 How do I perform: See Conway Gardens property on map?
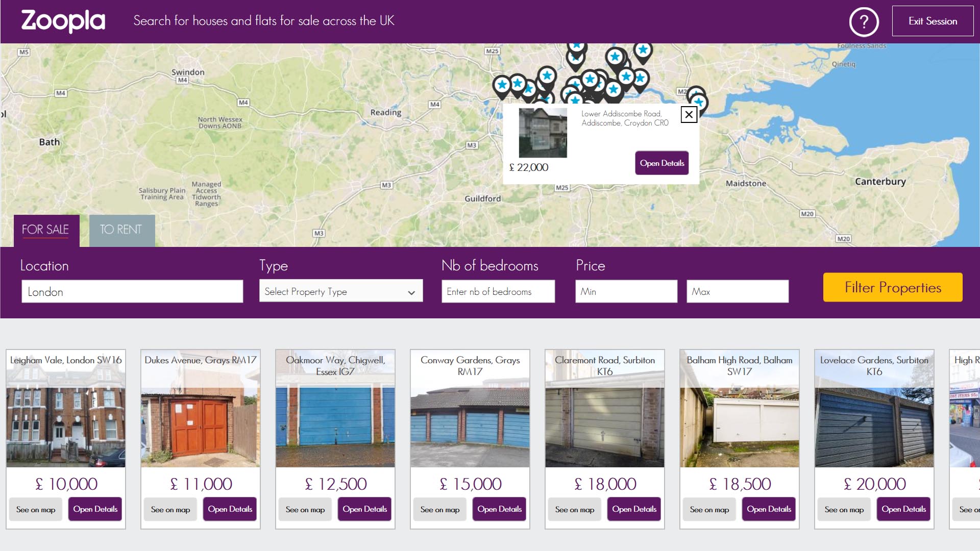pos(440,509)
